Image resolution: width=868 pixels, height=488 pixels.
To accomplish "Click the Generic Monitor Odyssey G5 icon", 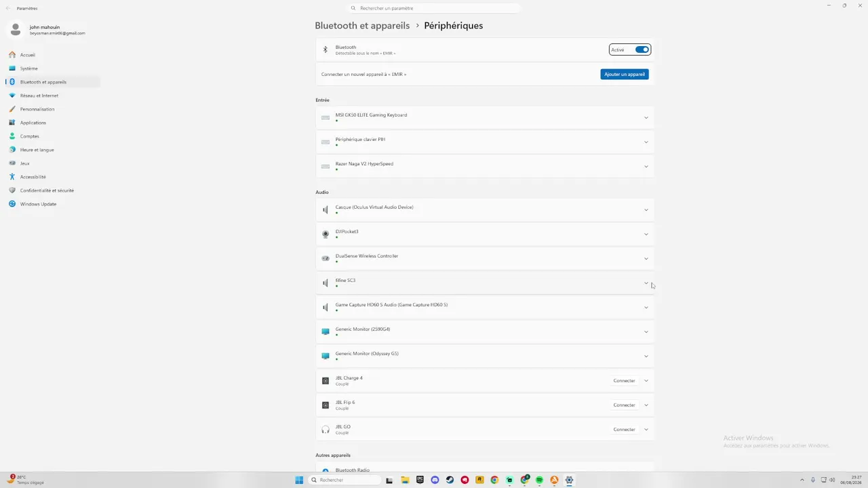I will pyautogui.click(x=325, y=357).
